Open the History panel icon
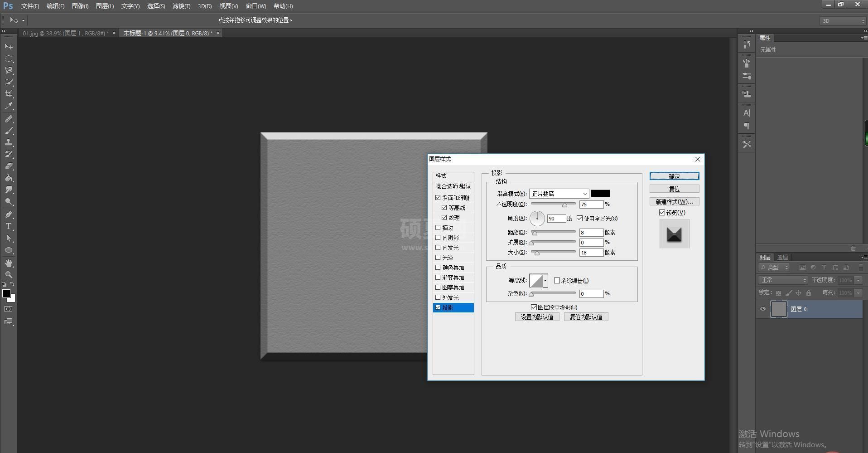 pos(747,44)
